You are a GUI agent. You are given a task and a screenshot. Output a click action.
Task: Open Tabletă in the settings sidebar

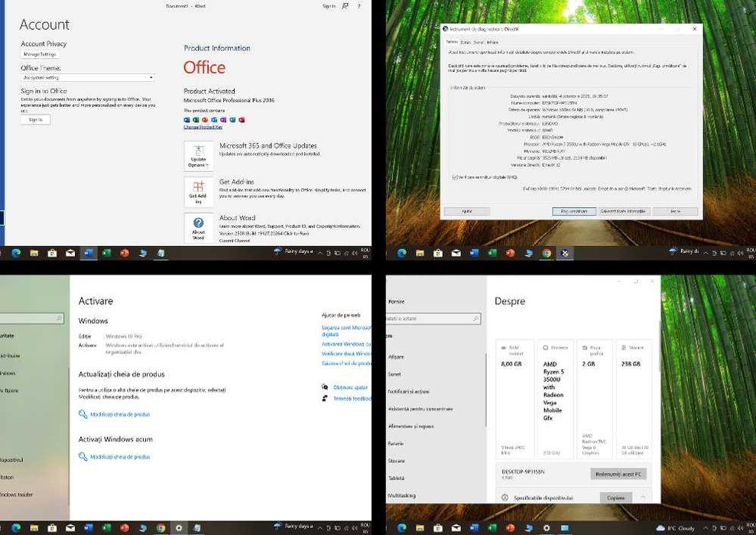[396, 478]
